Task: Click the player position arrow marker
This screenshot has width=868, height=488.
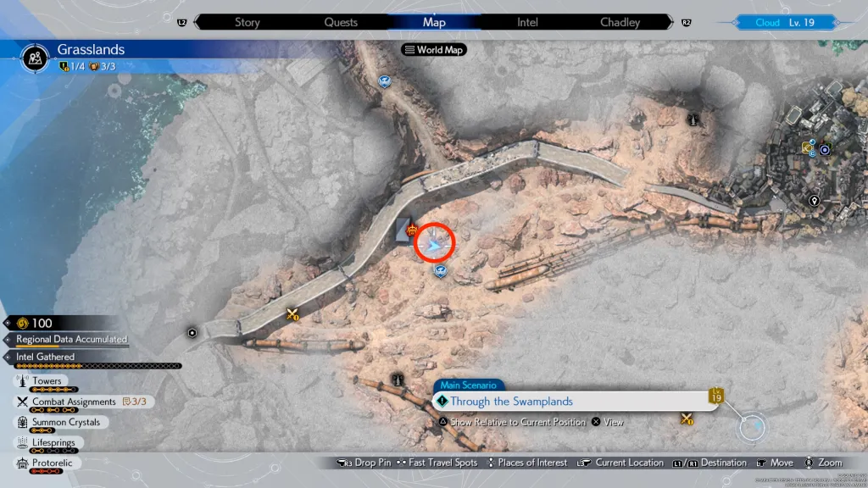Action: click(435, 245)
